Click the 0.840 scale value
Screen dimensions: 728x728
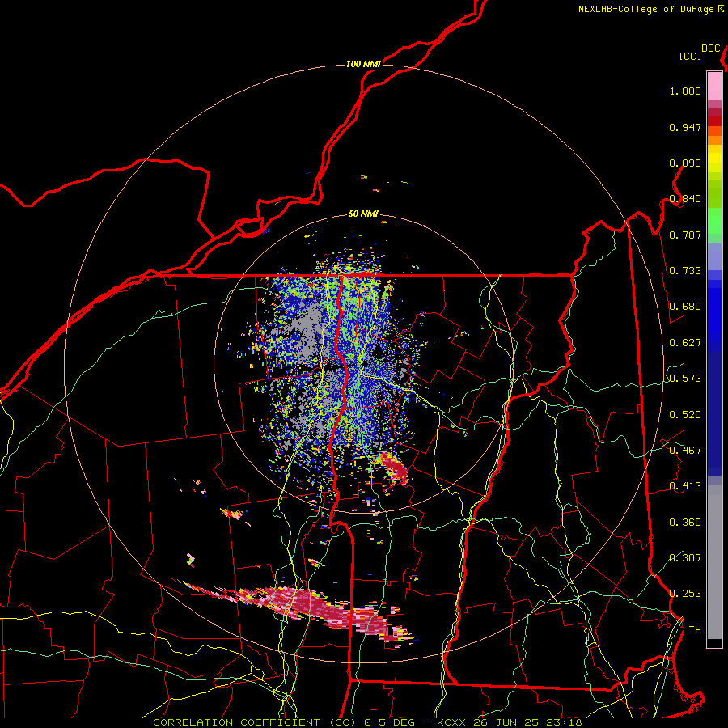point(685,199)
